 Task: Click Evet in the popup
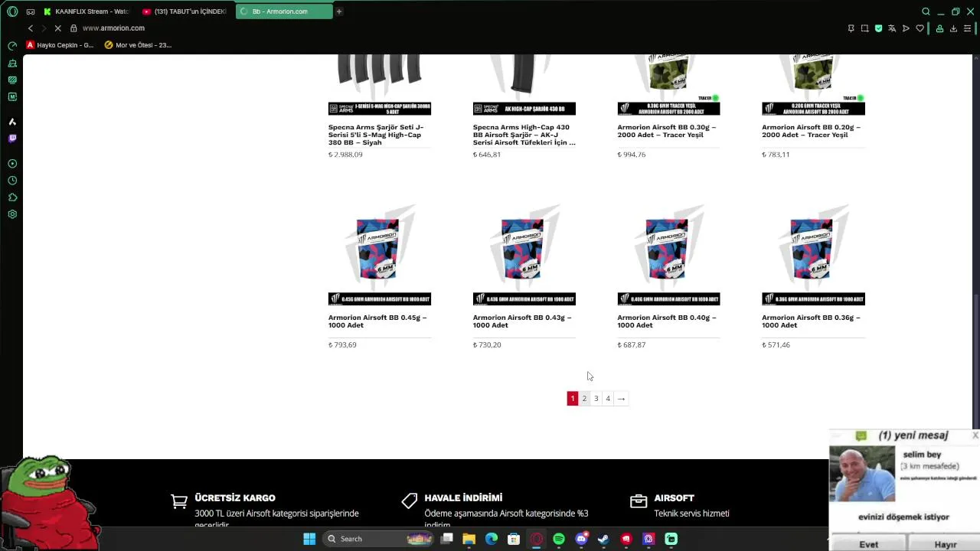[868, 544]
